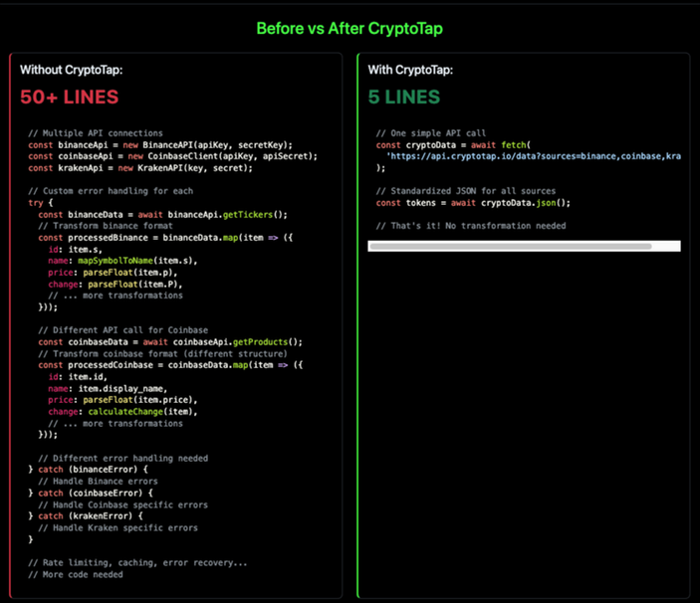
Task: Click the 'coinbaseApi.getProducts()' line
Action: (x=170, y=342)
